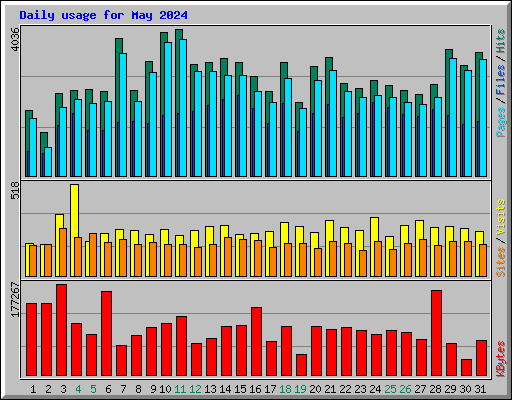The image size is (512, 400).
Task: Click day label 15 on the x-axis
Action: click(x=240, y=389)
